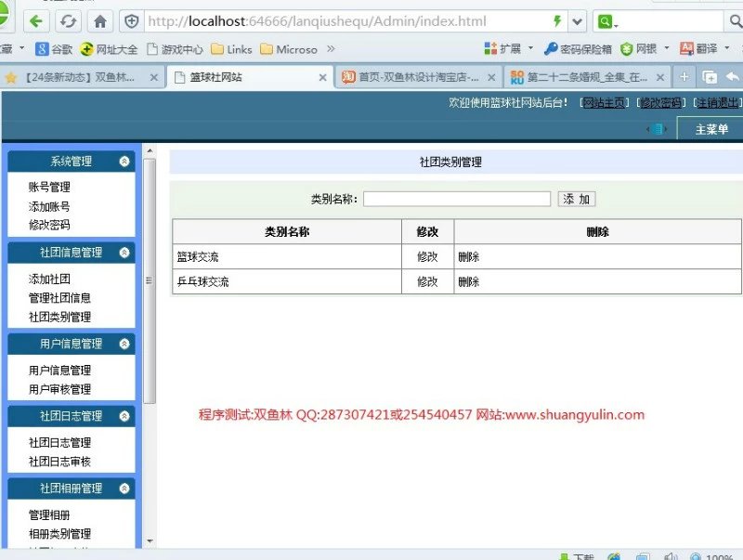Open 相册类别管理 in sidebar
The width and height of the screenshot is (743, 560).
pos(59,534)
